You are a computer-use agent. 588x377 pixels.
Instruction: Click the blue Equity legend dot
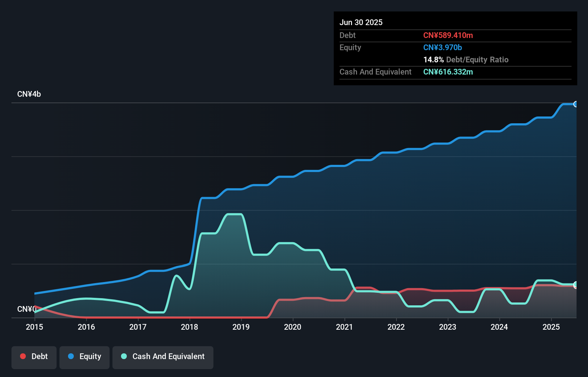[x=71, y=356]
